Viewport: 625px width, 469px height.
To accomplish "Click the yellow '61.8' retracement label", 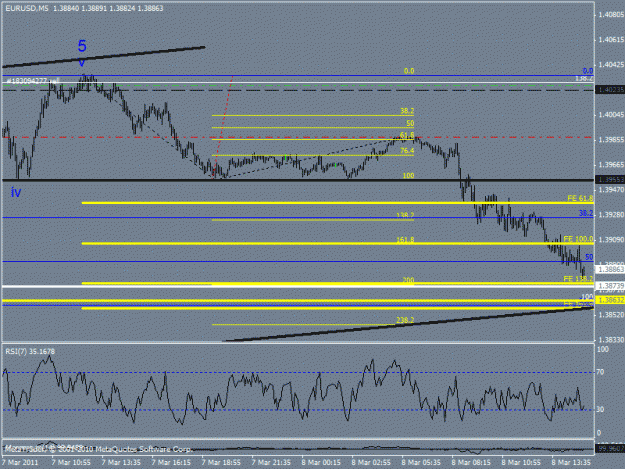I will coord(407,135).
